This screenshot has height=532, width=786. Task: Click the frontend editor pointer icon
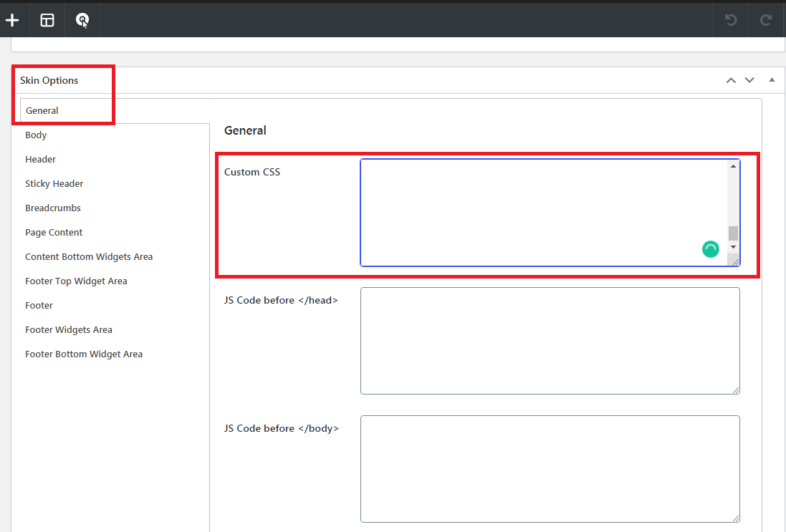click(82, 20)
